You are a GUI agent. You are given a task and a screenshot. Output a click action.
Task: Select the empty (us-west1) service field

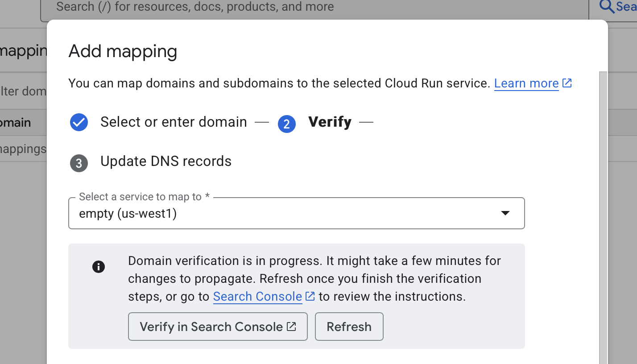(x=268, y=213)
